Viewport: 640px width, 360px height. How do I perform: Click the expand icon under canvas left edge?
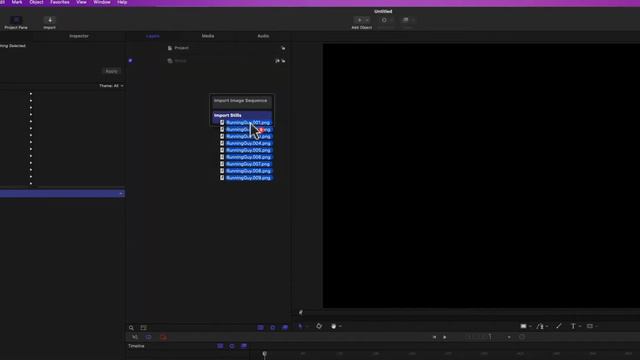click(301, 313)
